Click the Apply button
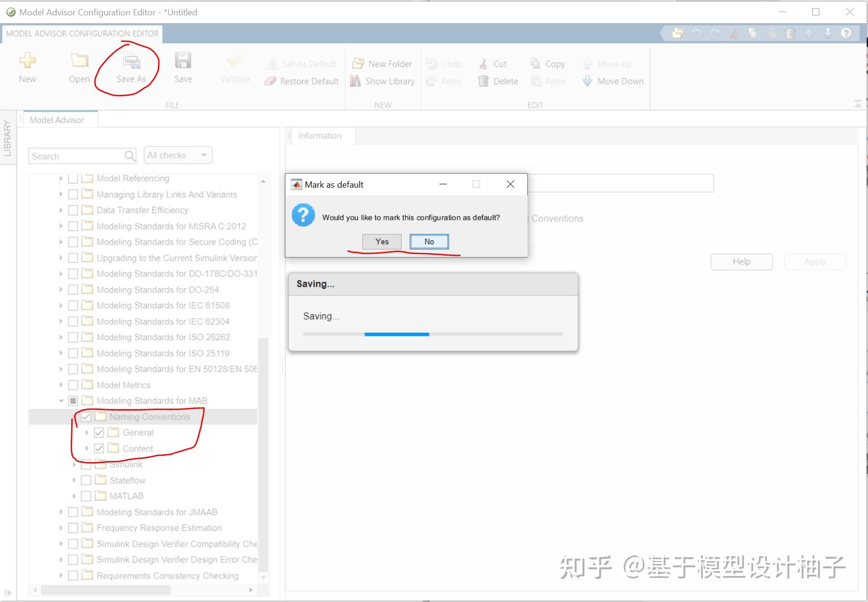 pos(815,262)
